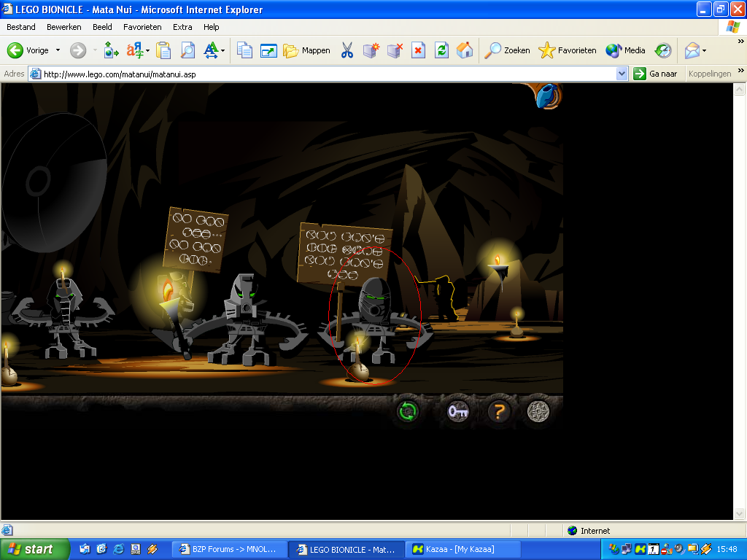Viewport: 747px width, 560px height.
Task: Open the Extra menu
Action: pyautogui.click(x=182, y=27)
